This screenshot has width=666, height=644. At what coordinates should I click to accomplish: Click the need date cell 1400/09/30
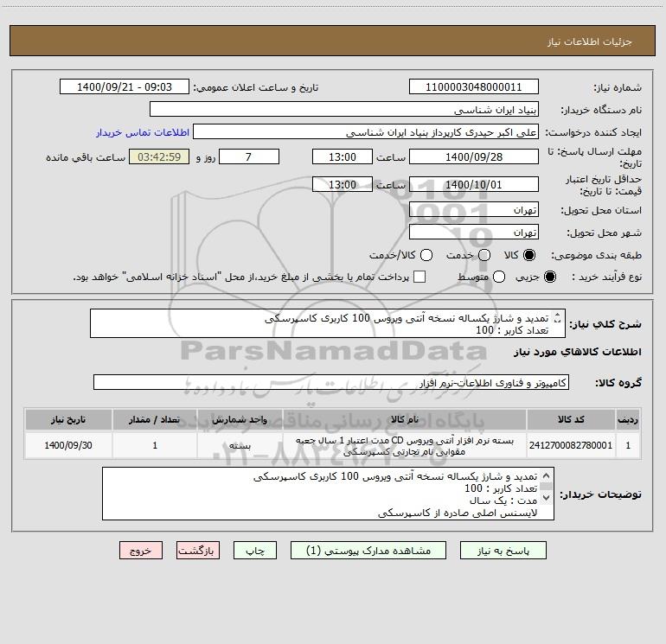[x=68, y=445]
